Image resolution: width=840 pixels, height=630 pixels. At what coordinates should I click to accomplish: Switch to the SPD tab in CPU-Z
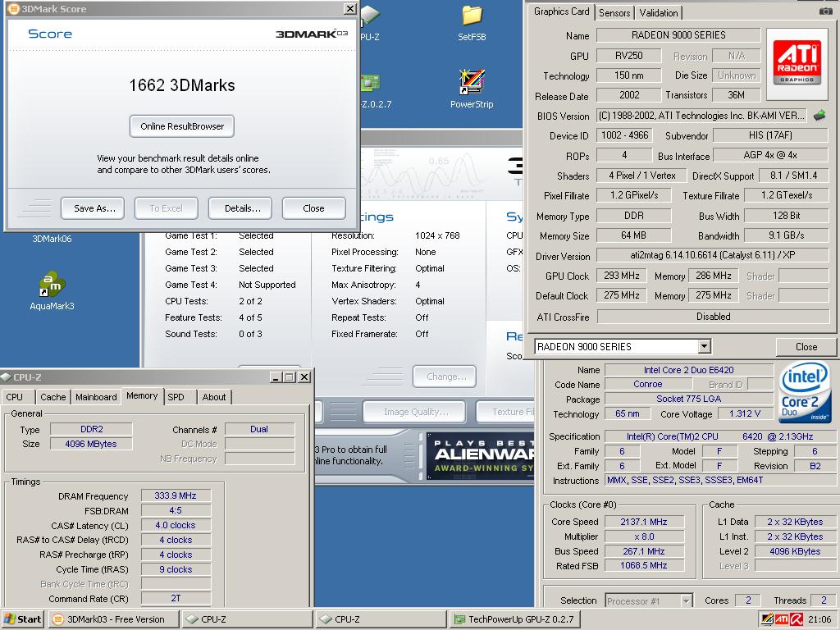(x=176, y=397)
